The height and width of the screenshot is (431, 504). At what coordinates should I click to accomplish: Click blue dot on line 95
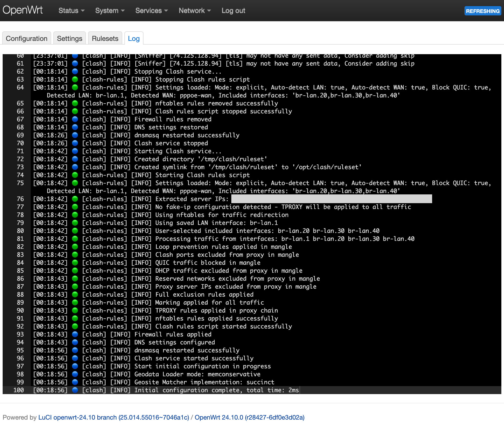[x=75, y=350]
